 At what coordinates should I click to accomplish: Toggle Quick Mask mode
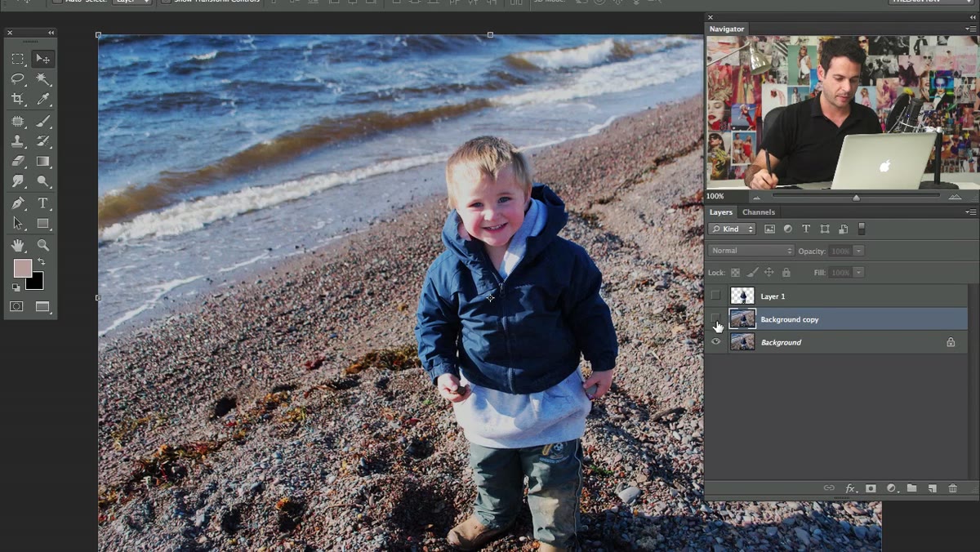16,307
